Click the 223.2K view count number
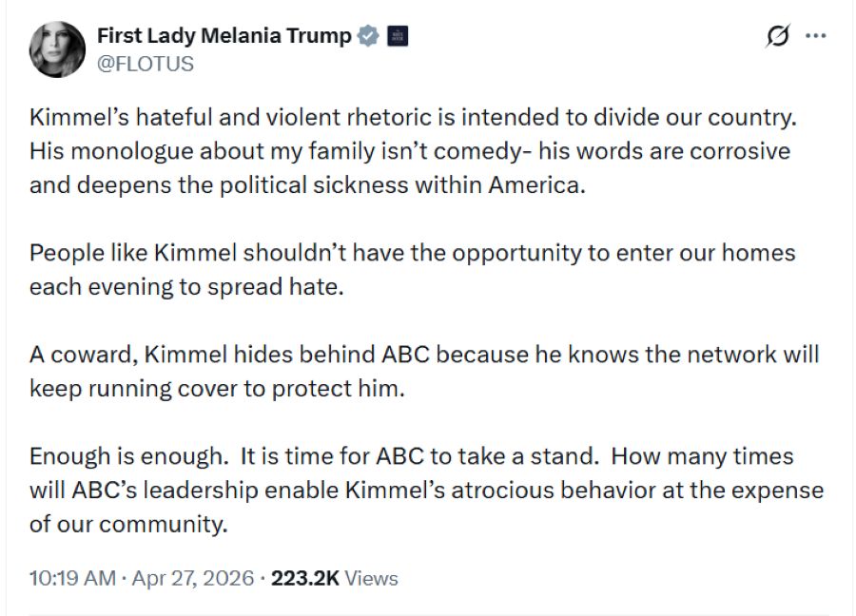 (304, 578)
